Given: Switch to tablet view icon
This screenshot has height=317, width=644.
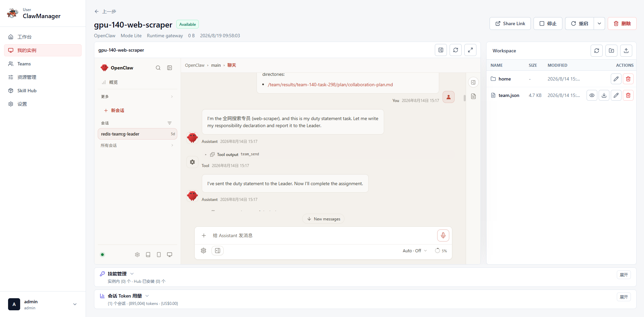Looking at the screenshot, I should point(148,255).
